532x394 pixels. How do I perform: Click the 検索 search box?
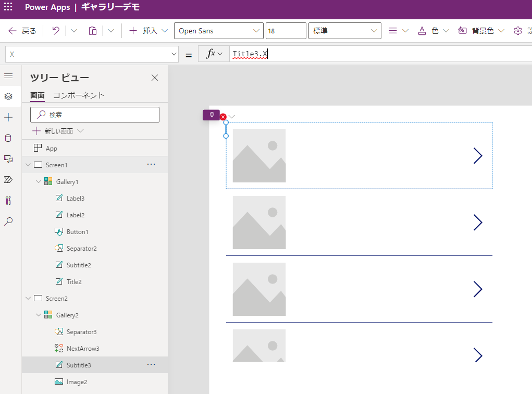pyautogui.click(x=95, y=115)
